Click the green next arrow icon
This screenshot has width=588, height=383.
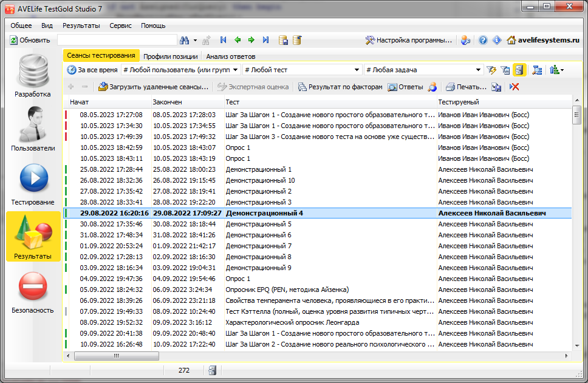[251, 40]
